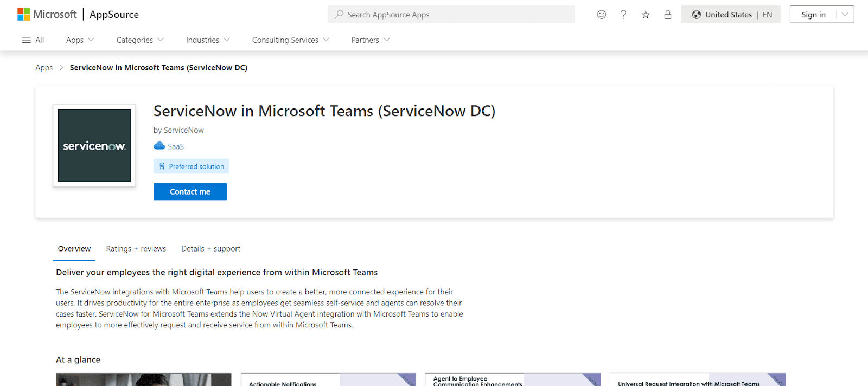Click the lock private offers icon
The height and width of the screenshot is (386, 868).
(668, 15)
